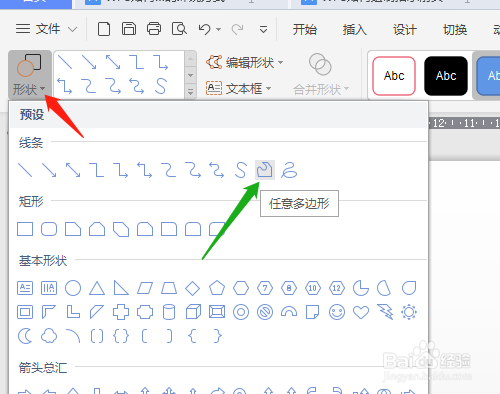The width and height of the screenshot is (500, 394).
Task: Select the S-shaped curve in 线条 section
Action: pos(240,170)
